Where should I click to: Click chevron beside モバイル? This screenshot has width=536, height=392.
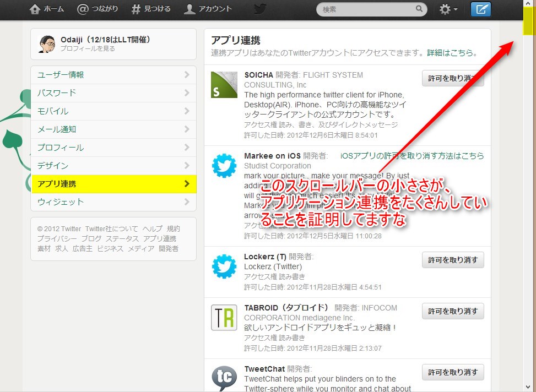tap(187, 111)
